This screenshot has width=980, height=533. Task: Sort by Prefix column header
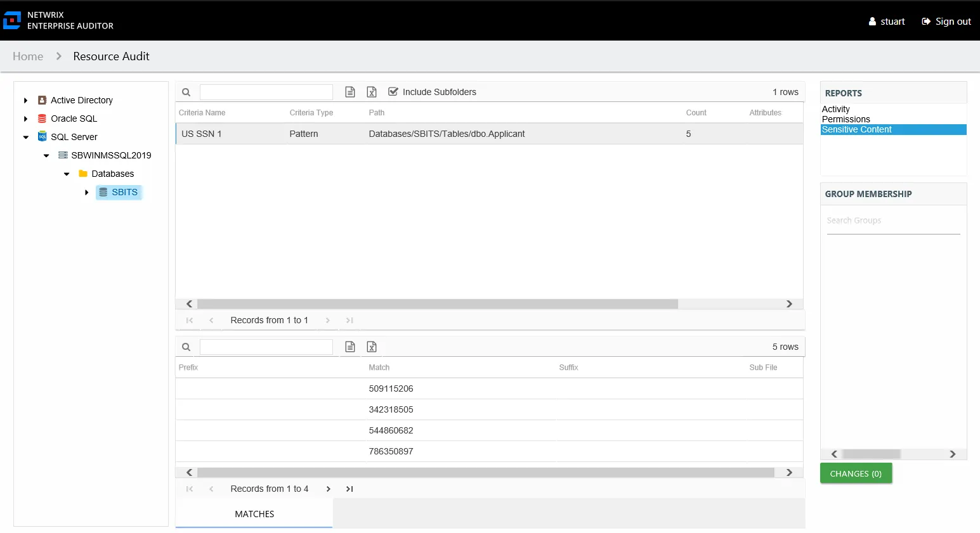[x=188, y=368]
